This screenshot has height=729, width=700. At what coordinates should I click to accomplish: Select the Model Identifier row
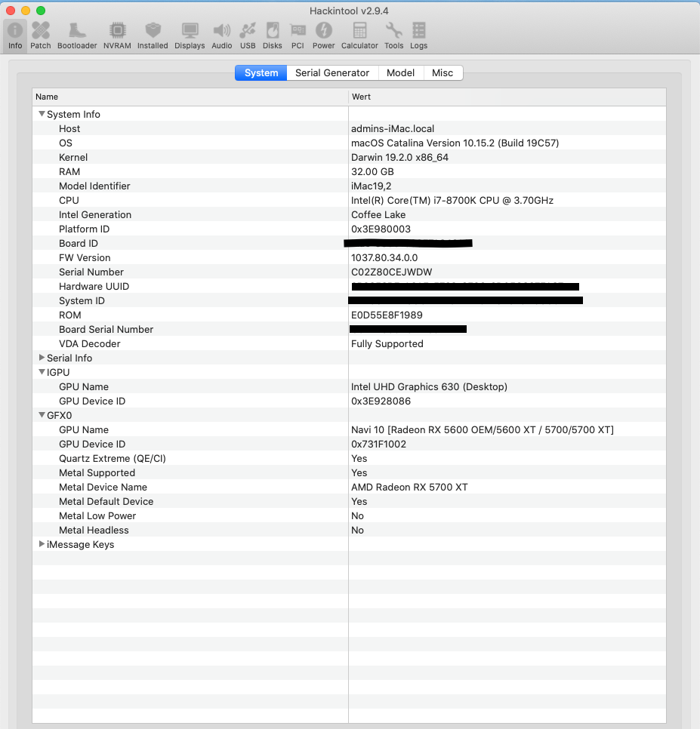click(350, 186)
